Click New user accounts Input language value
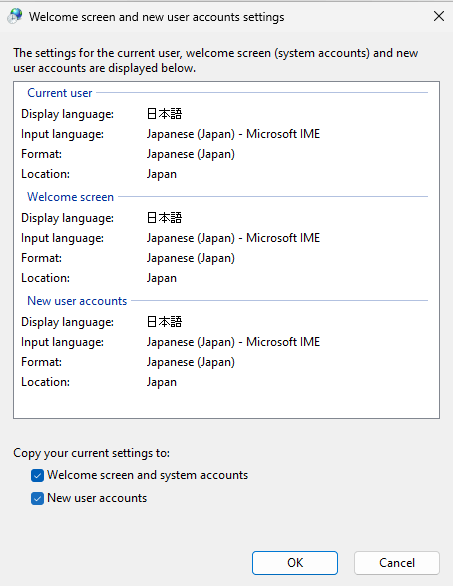The height and width of the screenshot is (586, 453). pos(233,342)
